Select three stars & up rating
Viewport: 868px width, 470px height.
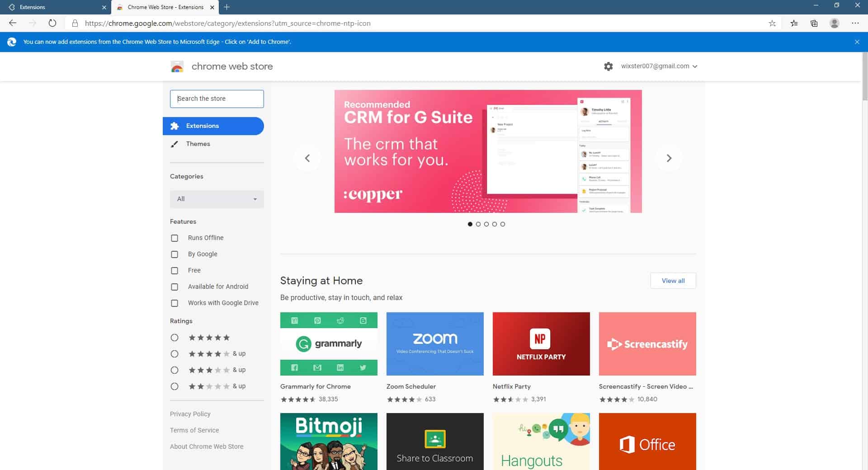point(175,370)
